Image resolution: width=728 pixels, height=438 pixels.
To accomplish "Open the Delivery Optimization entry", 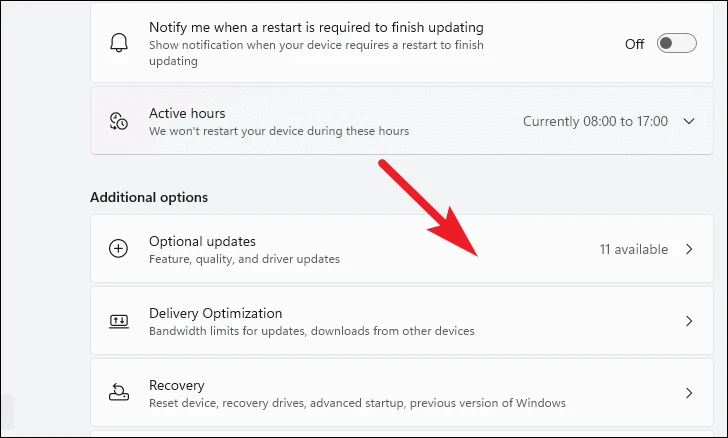I will [x=402, y=320].
